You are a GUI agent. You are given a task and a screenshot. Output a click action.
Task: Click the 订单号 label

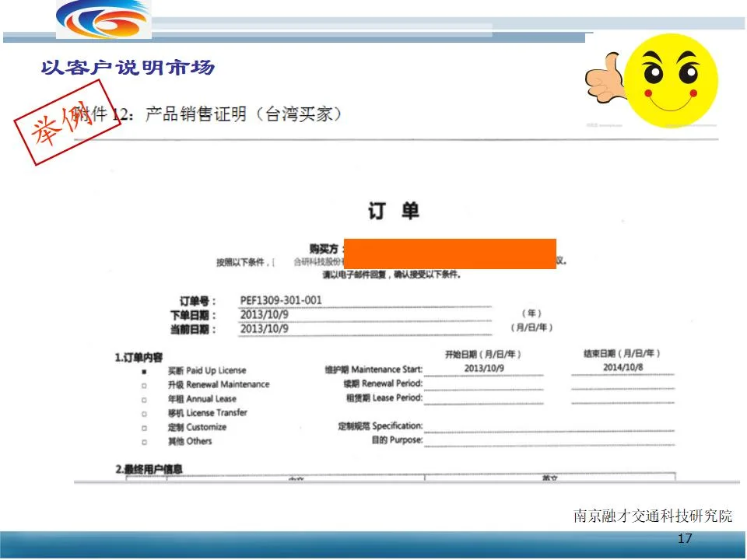click(197, 302)
